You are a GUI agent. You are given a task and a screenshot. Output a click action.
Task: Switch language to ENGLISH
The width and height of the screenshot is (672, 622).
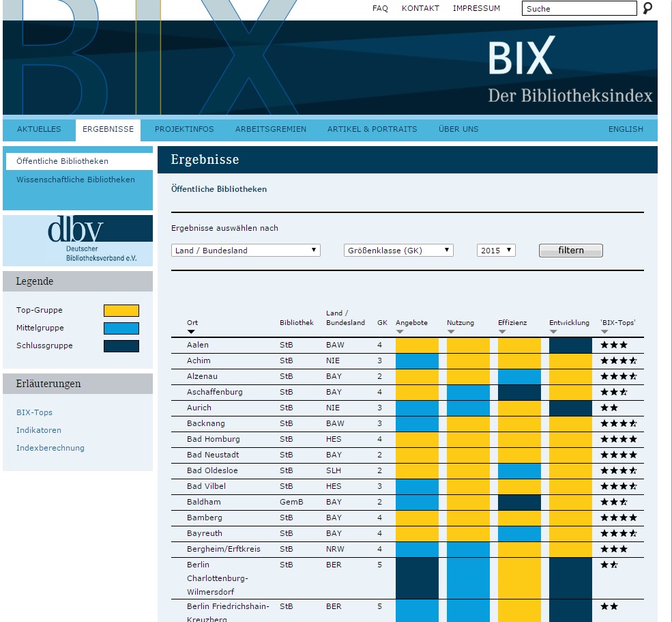pos(626,129)
